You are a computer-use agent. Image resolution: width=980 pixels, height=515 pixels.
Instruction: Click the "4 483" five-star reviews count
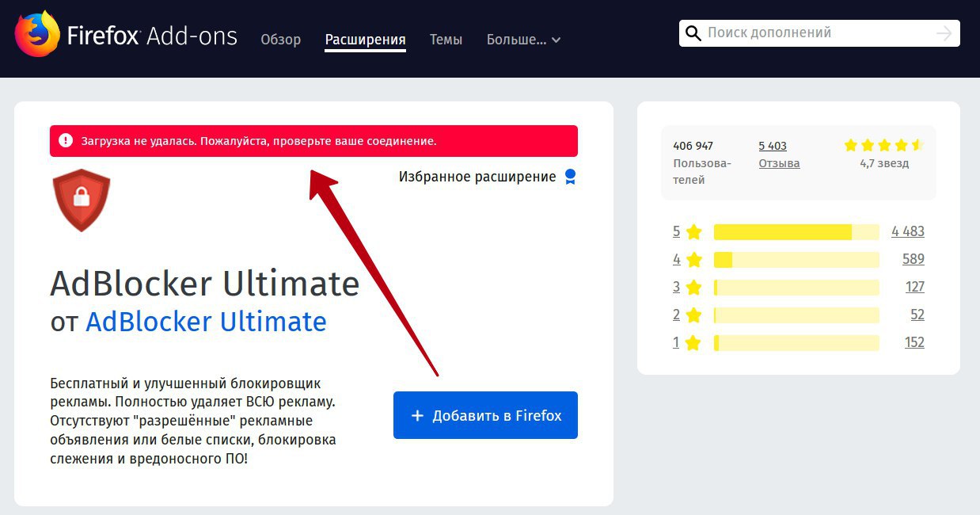(x=908, y=232)
